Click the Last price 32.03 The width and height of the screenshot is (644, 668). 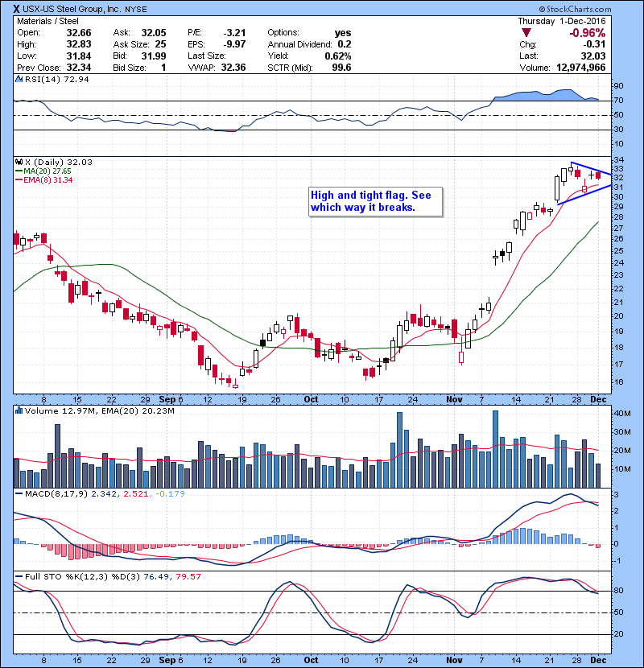[x=592, y=56]
